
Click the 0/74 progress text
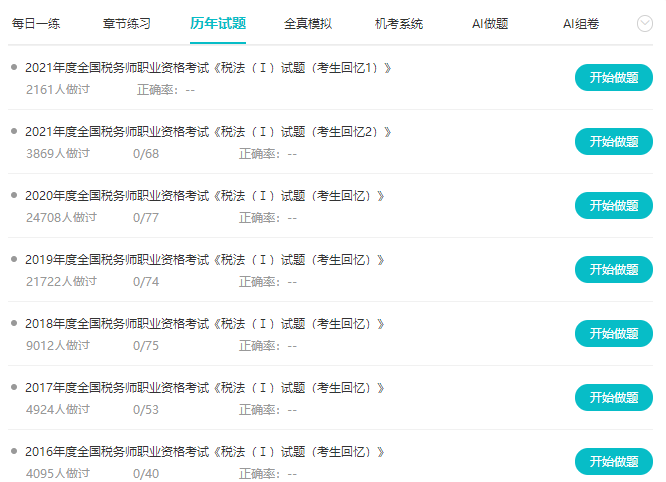[146, 282]
